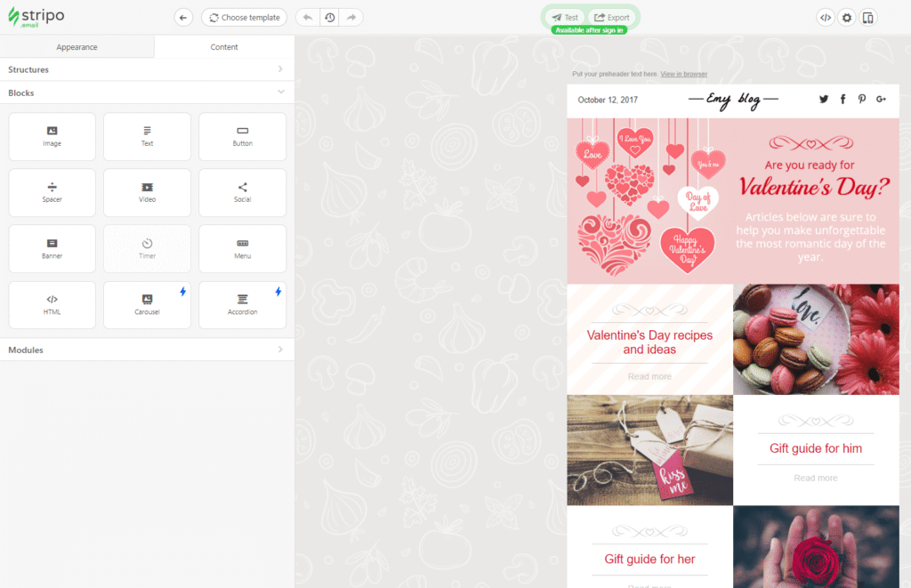
Task: Click the Export button
Action: click(x=612, y=17)
